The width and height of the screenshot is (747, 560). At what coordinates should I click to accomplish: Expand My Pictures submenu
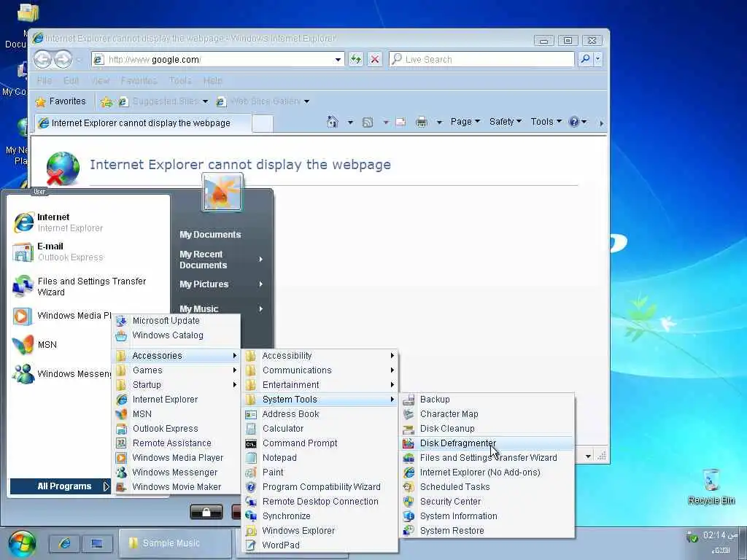tap(222, 284)
